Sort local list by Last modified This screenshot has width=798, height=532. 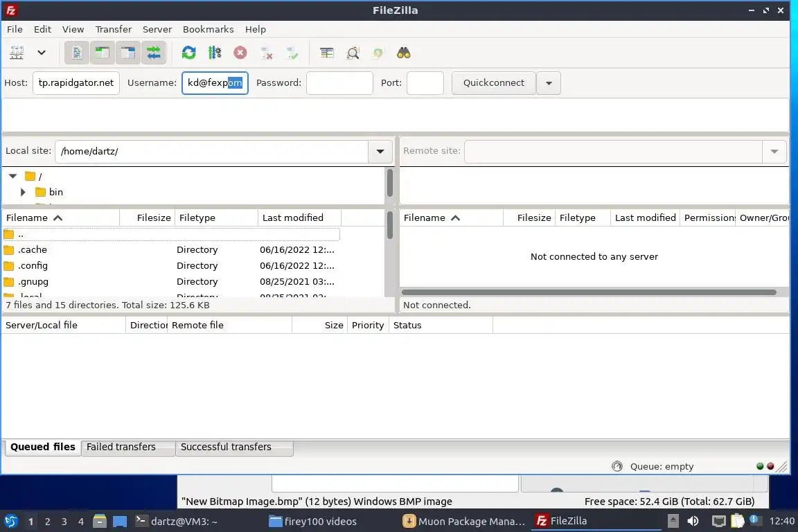tap(299, 218)
